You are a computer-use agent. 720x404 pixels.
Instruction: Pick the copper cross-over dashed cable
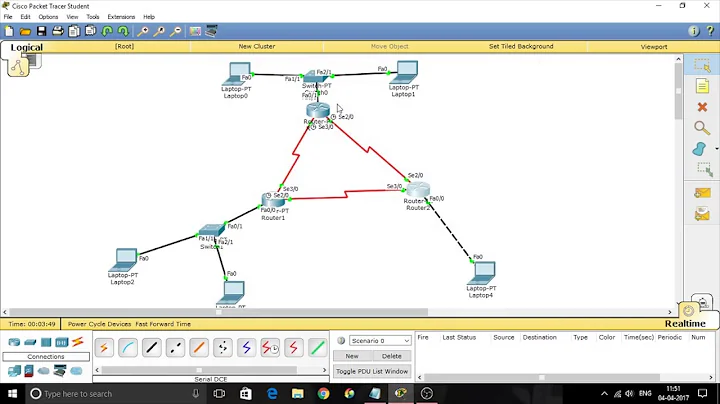(x=175, y=348)
